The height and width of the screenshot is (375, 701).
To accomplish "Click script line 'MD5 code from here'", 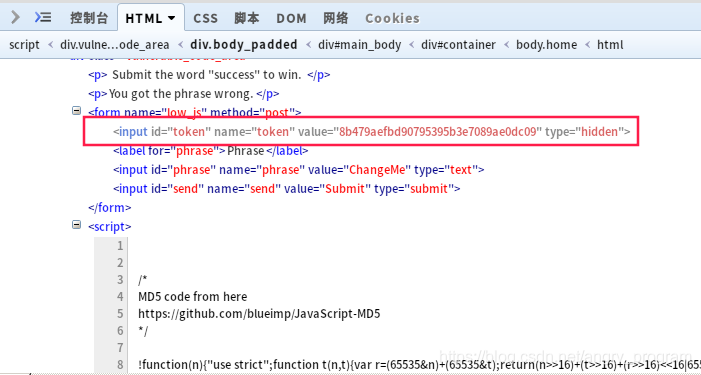I will (x=193, y=296).
